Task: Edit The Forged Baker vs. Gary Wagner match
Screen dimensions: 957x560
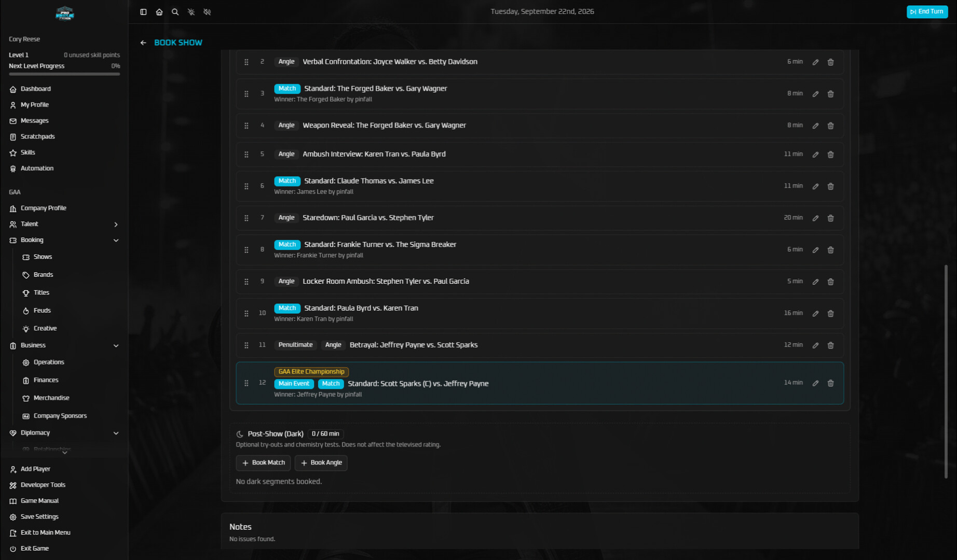Action: tap(815, 94)
